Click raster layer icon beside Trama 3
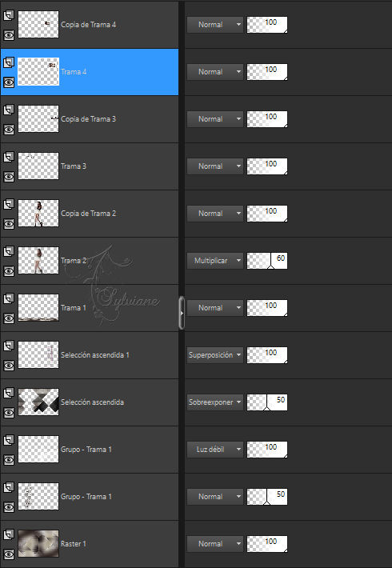 click(9, 157)
